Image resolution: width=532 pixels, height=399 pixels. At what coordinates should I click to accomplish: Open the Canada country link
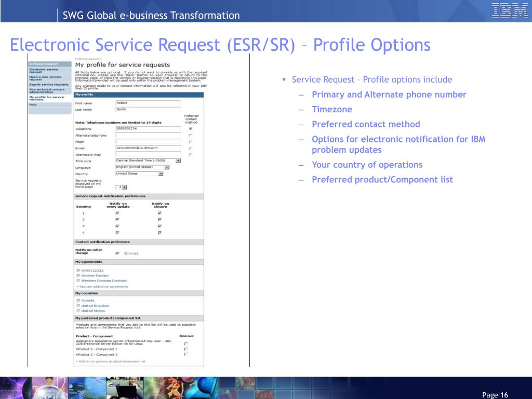pyautogui.click(x=87, y=301)
